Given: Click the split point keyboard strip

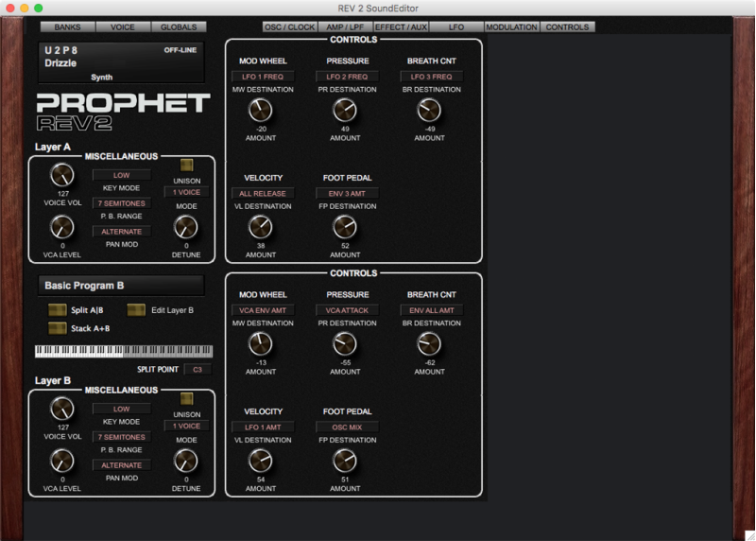Looking at the screenshot, I should pyautogui.click(x=124, y=351).
